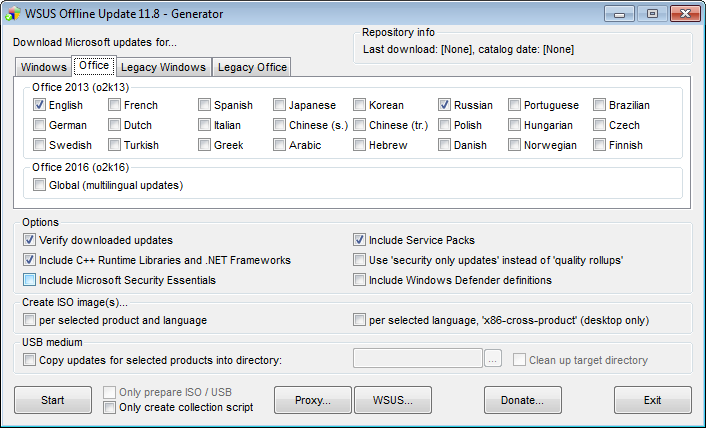This screenshot has height=428, width=706.
Task: Uncheck Include Service Packs
Action: pos(360,240)
